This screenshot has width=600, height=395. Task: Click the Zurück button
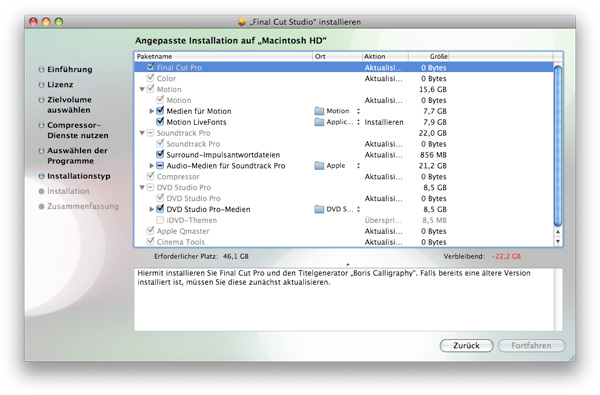(466, 346)
